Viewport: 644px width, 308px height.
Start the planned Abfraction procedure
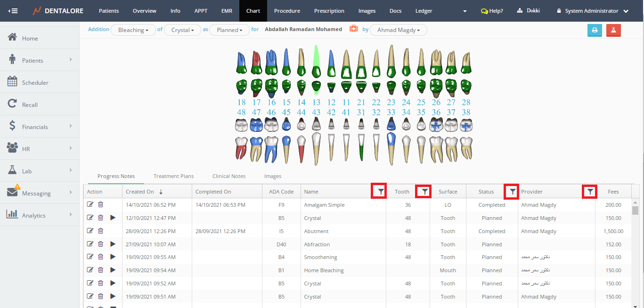click(113, 244)
